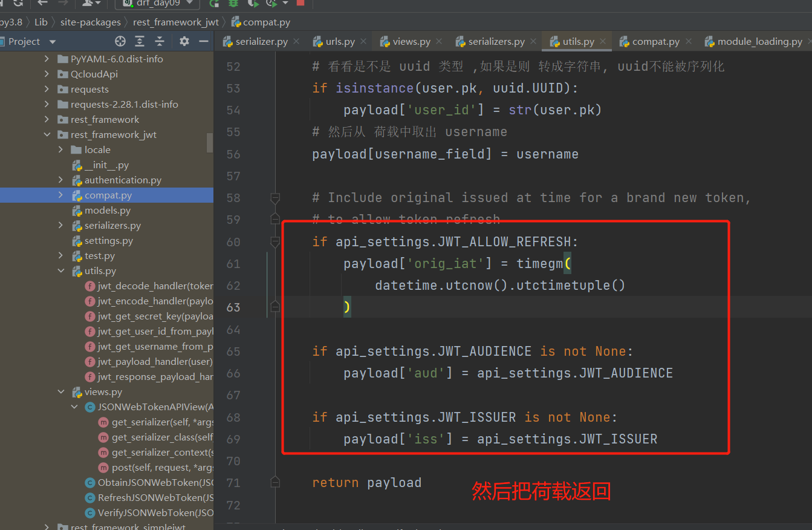This screenshot has height=530, width=812.
Task: Close the serializers.py tab
Action: click(533, 42)
